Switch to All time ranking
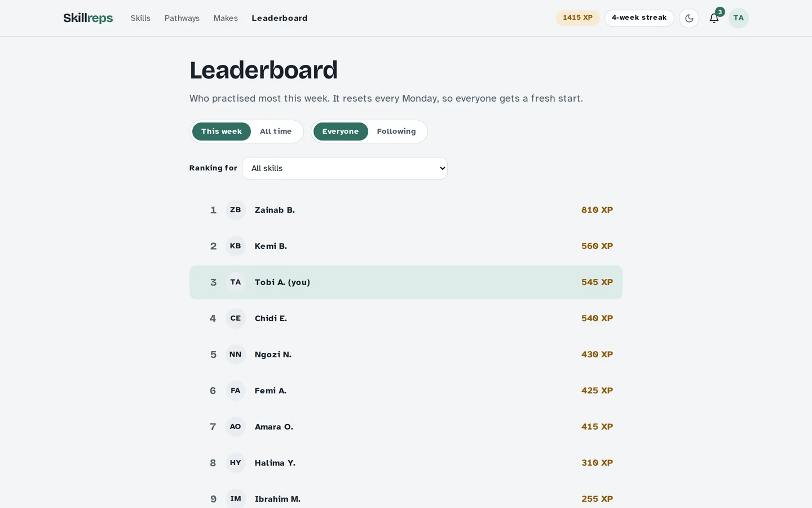Viewport: 812px width, 508px height. coord(276,132)
